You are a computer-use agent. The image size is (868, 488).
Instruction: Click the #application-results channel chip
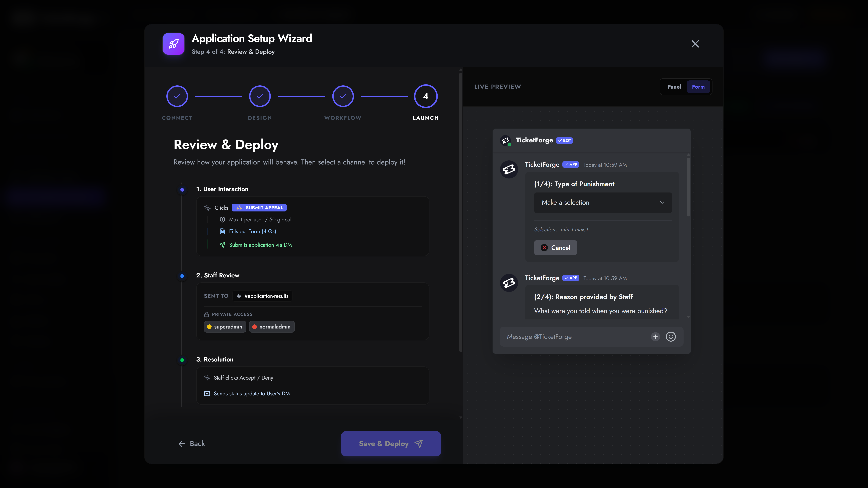263,296
